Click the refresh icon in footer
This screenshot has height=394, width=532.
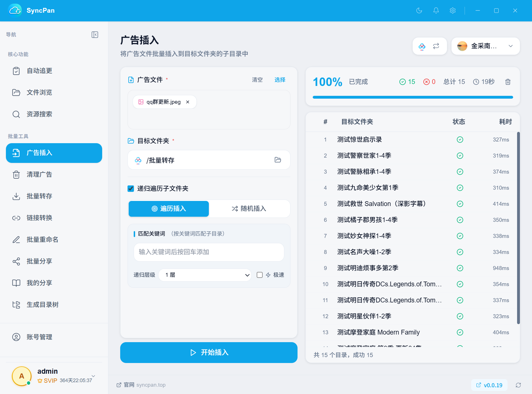click(518, 385)
